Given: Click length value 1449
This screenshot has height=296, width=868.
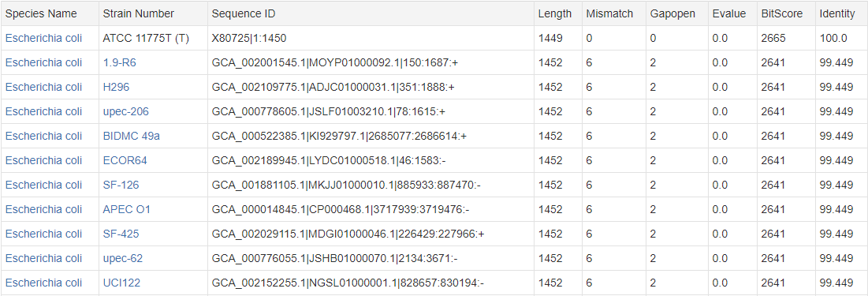Looking at the screenshot, I should click(551, 38).
